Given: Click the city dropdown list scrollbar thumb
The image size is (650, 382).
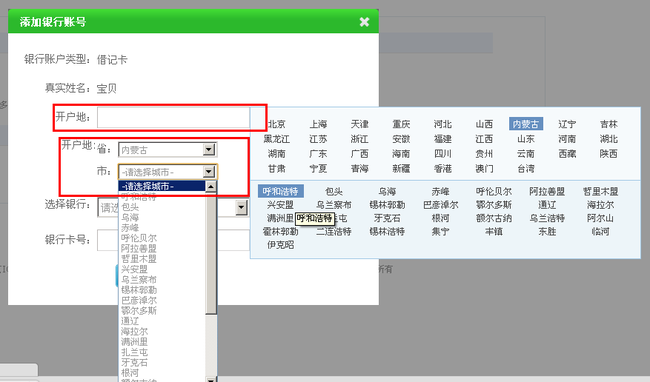Looking at the screenshot, I should [x=211, y=254].
